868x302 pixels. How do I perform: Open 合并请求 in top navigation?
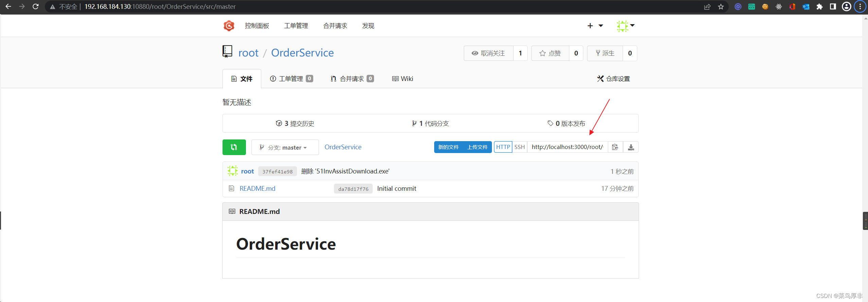(335, 26)
